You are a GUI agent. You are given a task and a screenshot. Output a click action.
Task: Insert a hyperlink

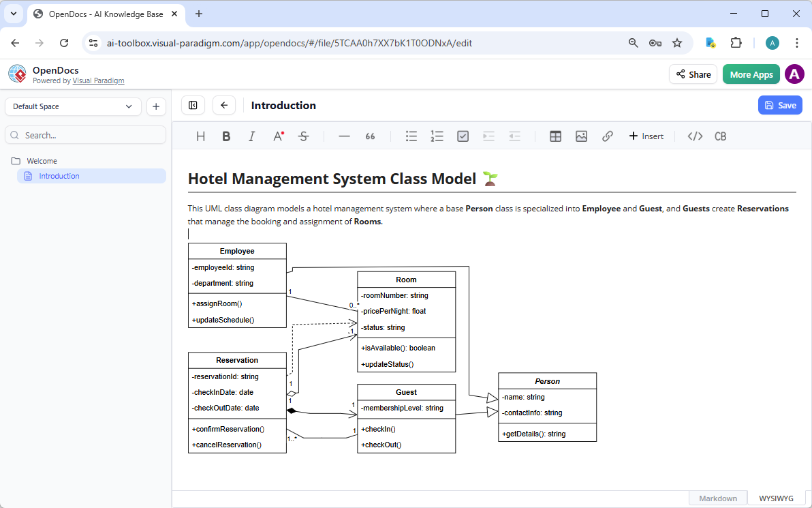coord(607,136)
